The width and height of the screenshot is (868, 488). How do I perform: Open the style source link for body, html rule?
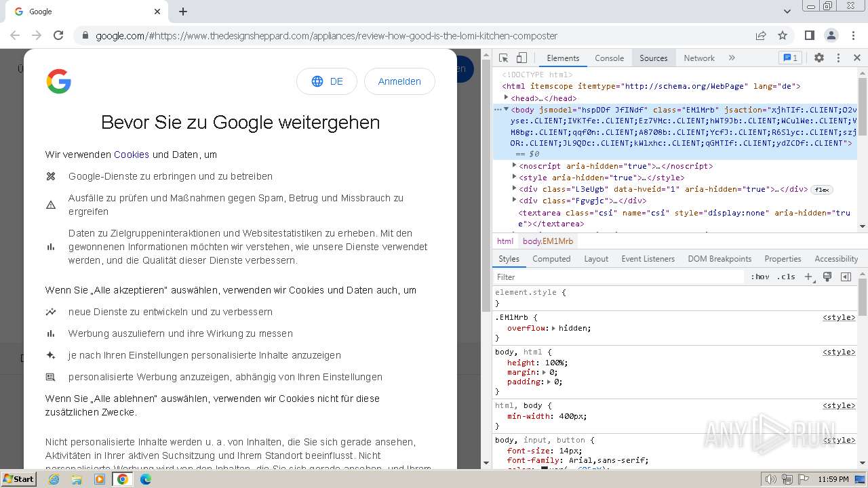click(839, 352)
